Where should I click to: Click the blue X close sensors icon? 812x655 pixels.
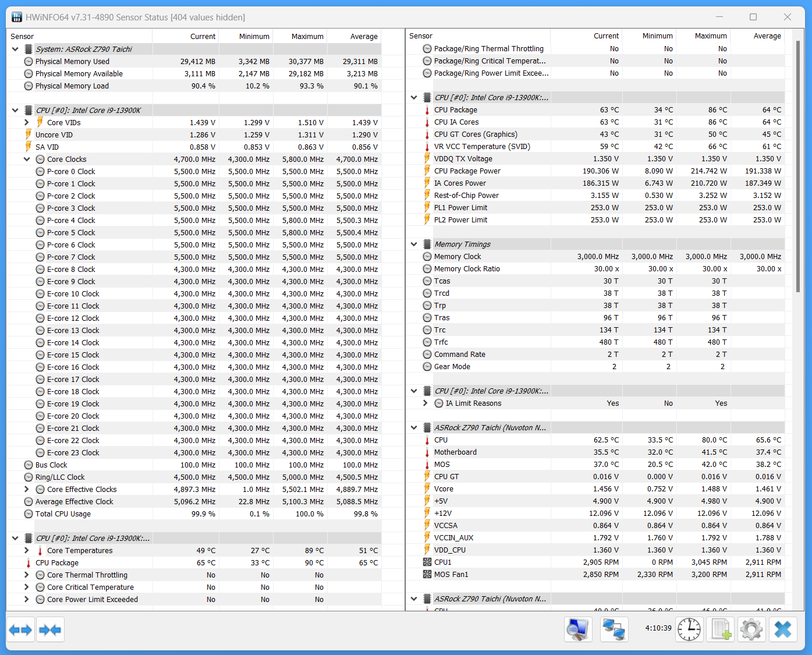tap(783, 629)
